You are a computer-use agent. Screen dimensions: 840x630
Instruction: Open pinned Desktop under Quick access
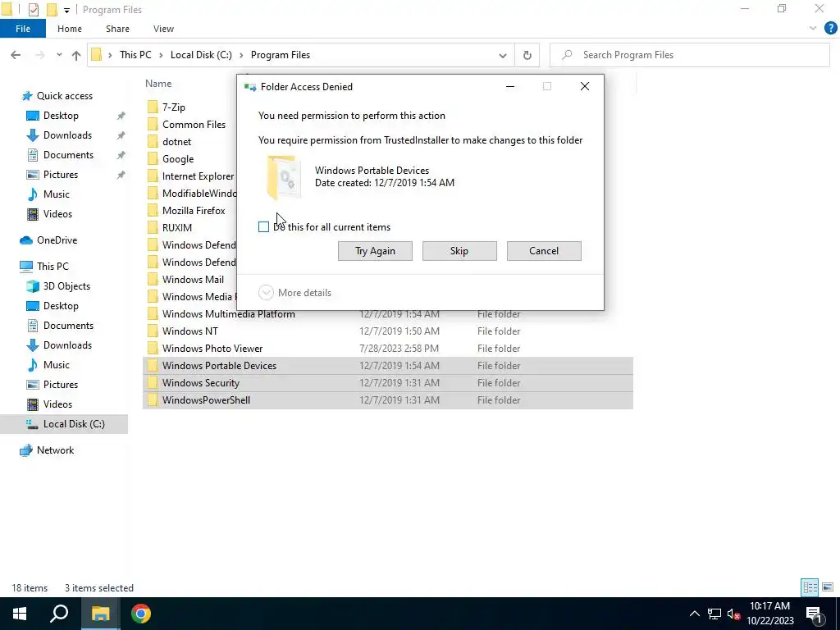click(x=61, y=116)
